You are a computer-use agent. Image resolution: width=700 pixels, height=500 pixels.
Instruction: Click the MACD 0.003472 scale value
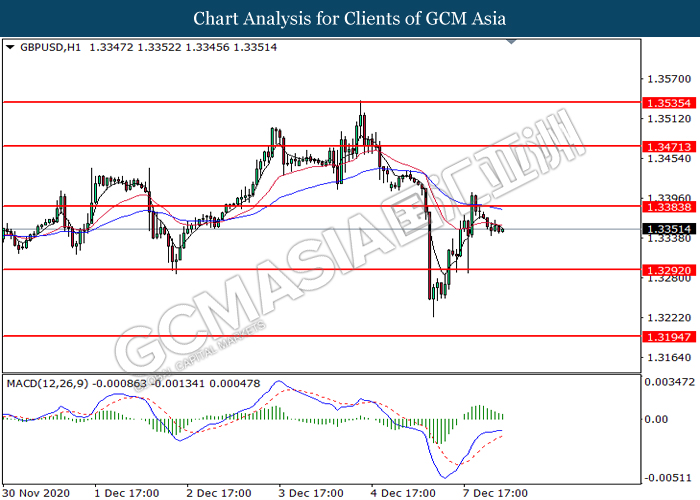coord(669,382)
